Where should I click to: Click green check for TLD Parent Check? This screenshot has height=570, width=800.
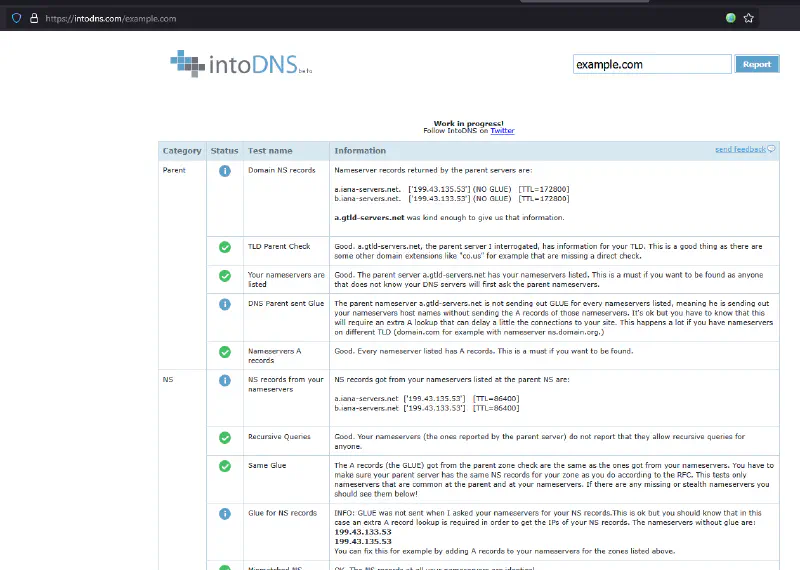[x=224, y=247]
